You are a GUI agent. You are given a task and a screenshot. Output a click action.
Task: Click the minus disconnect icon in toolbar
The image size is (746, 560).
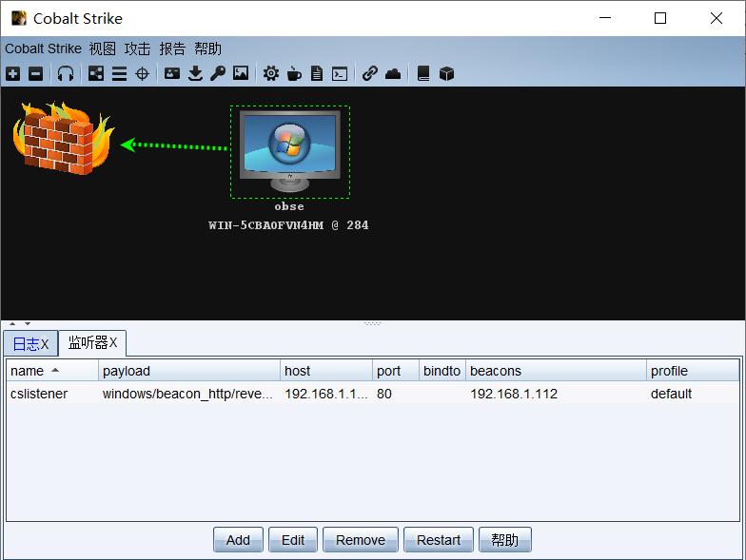tap(35, 73)
